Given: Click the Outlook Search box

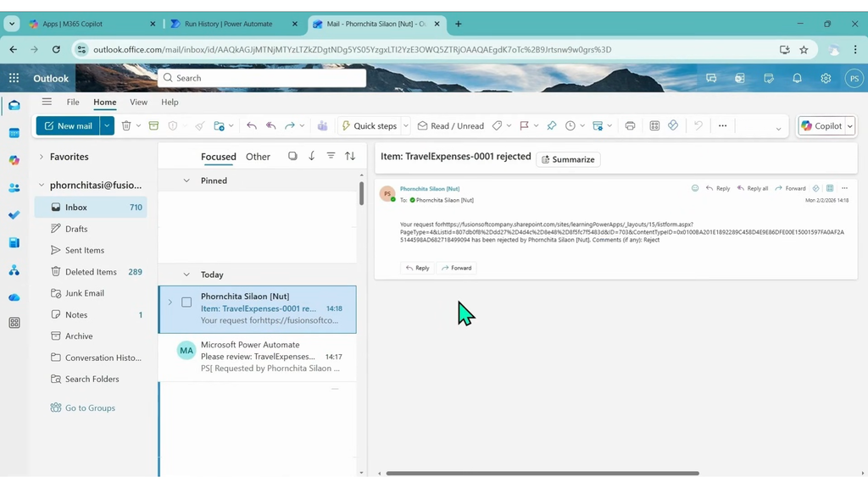Looking at the screenshot, I should point(262,78).
